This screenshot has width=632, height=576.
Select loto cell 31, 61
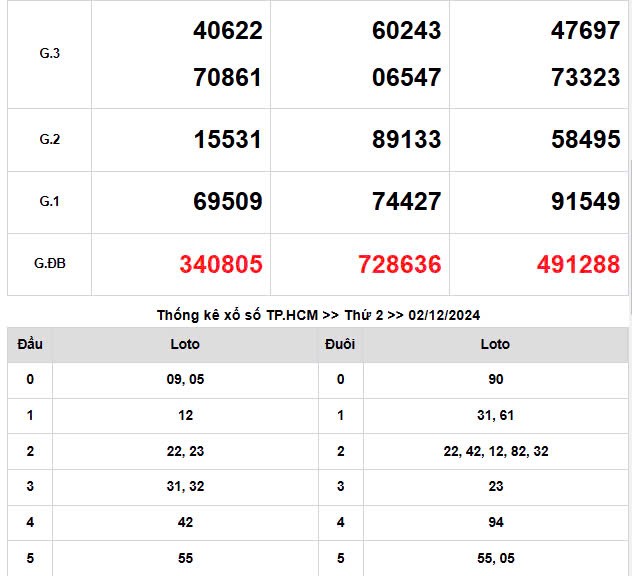click(x=496, y=415)
